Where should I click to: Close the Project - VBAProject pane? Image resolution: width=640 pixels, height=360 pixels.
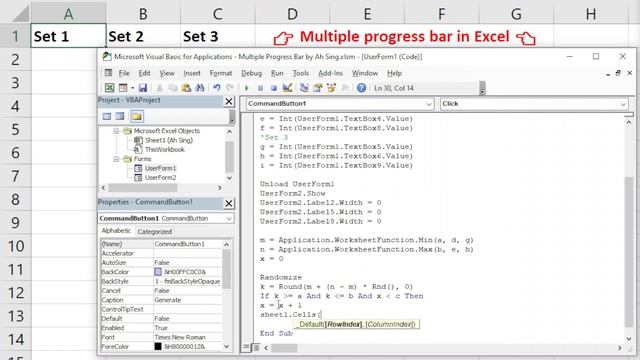[x=229, y=101]
